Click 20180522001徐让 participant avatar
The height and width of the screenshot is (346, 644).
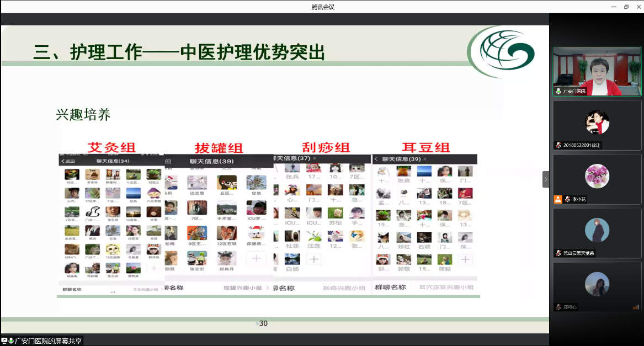[597, 123]
